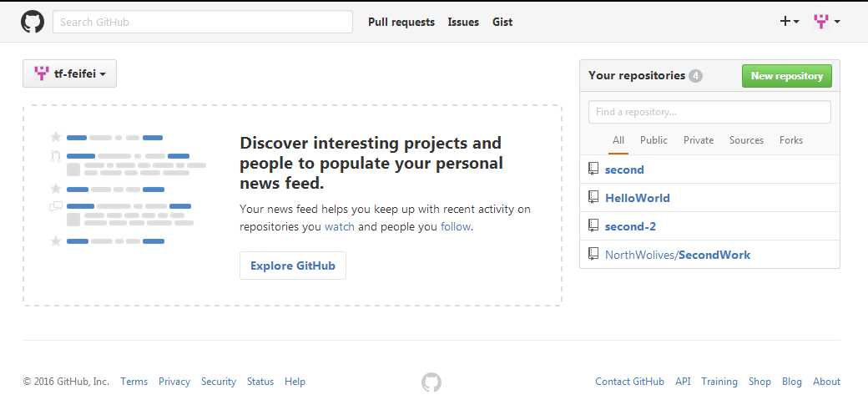
Task: Open the Help footer link
Action: coord(295,382)
